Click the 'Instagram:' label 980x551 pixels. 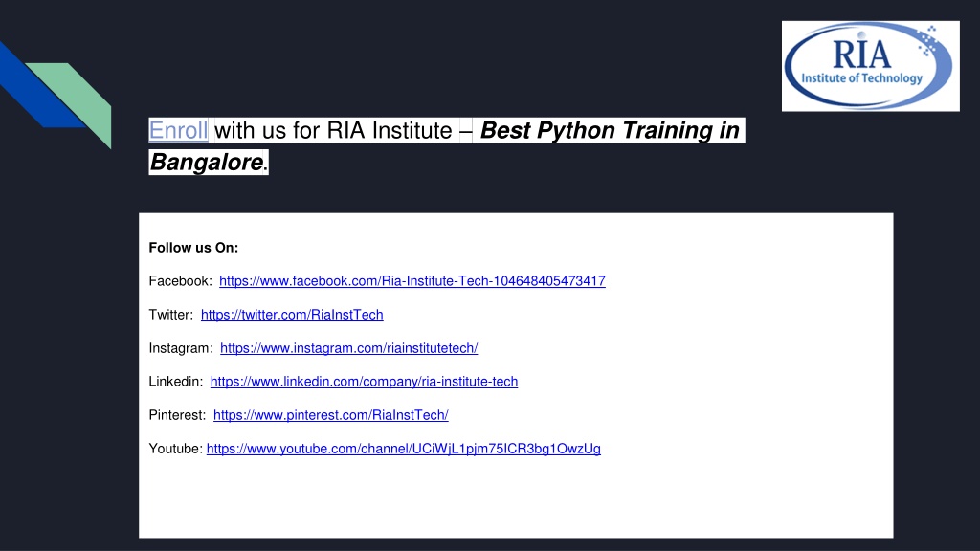tap(181, 348)
